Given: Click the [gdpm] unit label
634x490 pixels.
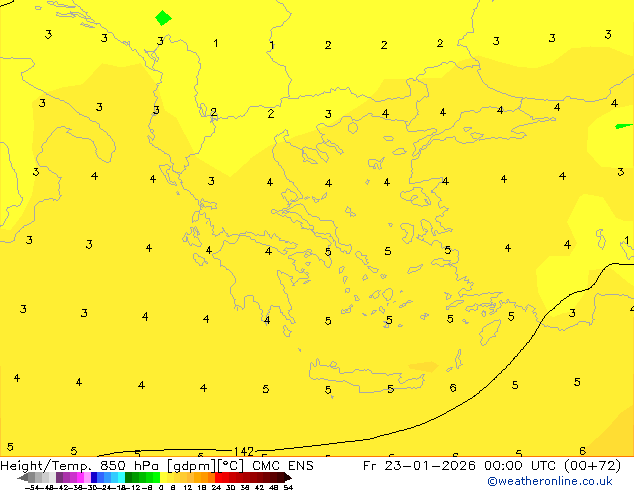Looking at the screenshot, I should click(x=190, y=466).
